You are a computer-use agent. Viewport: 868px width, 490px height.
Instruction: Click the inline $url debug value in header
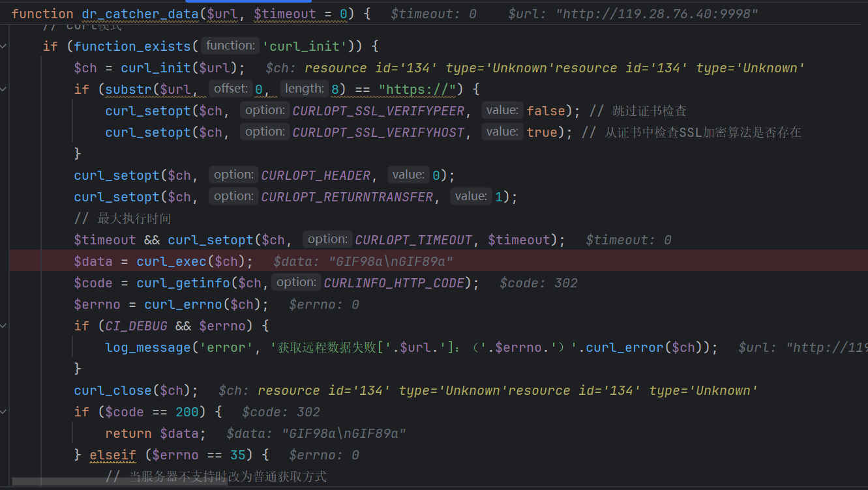tap(633, 14)
